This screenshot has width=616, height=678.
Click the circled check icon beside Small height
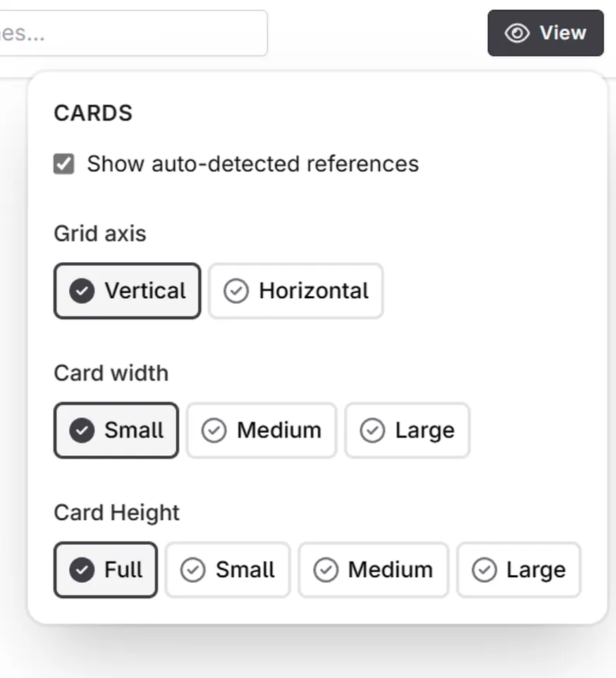tap(192, 569)
